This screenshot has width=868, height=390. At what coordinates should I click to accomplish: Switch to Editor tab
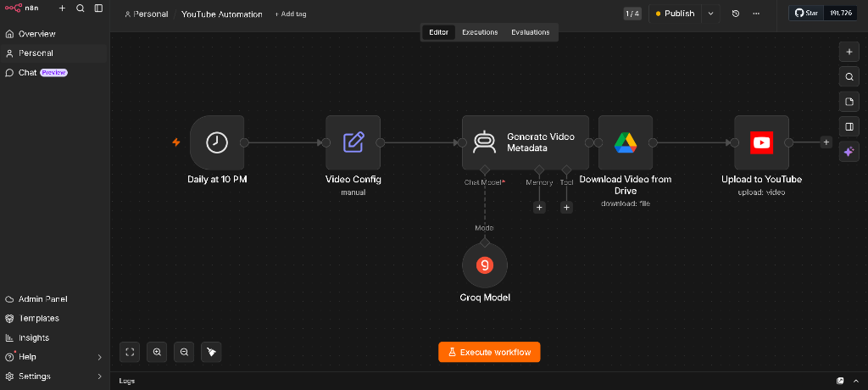tap(438, 32)
